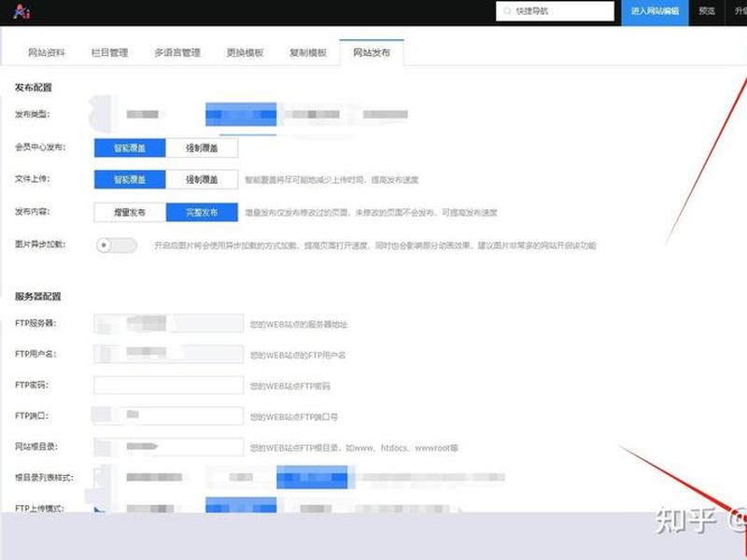Image resolution: width=747 pixels, height=560 pixels.
Task: Click the 发布类型 label
Action: point(32,114)
